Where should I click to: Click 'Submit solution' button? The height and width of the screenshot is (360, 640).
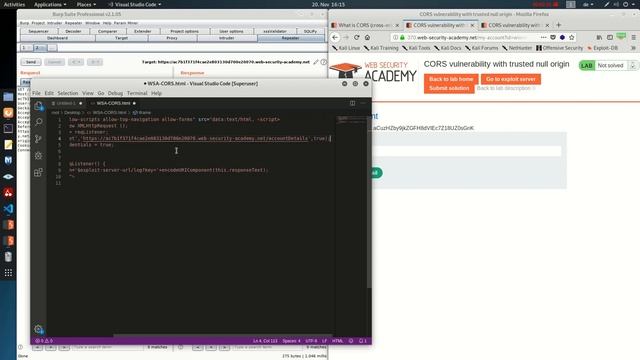tap(449, 88)
